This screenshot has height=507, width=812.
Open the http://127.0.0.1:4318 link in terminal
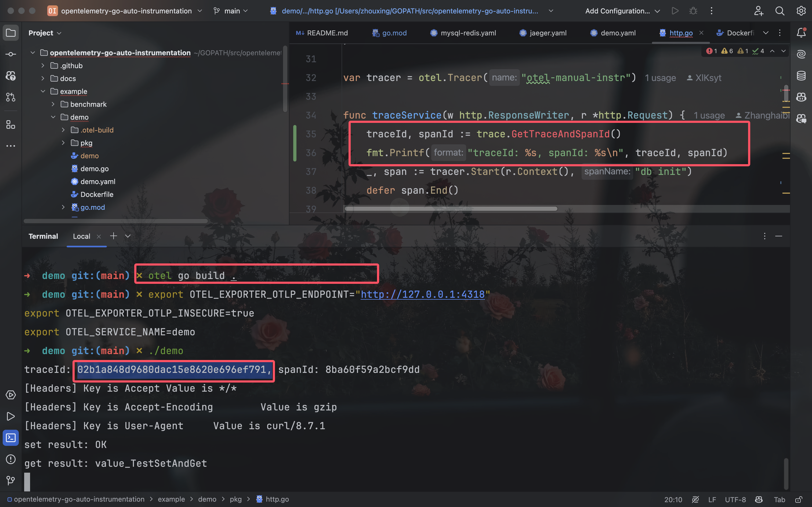pyautogui.click(x=422, y=295)
